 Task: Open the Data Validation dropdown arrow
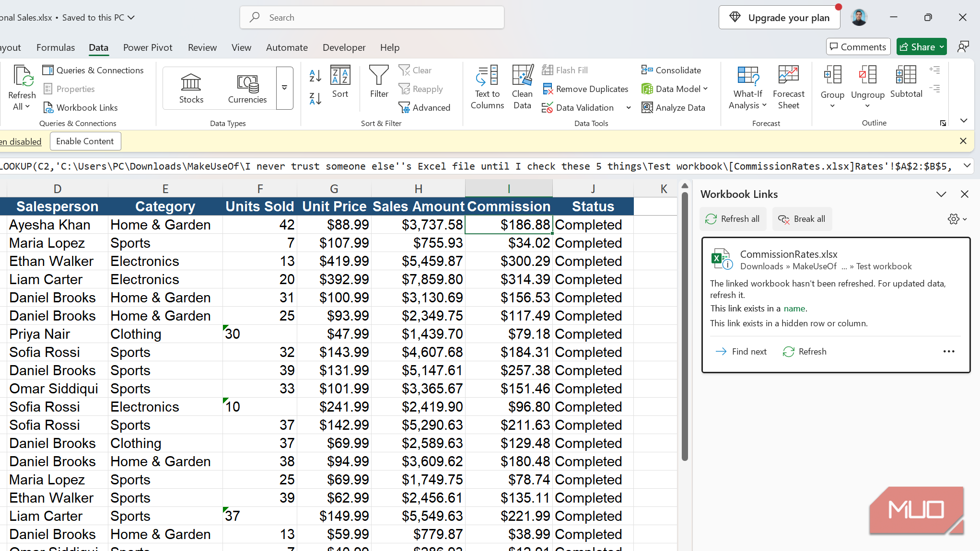(629, 108)
